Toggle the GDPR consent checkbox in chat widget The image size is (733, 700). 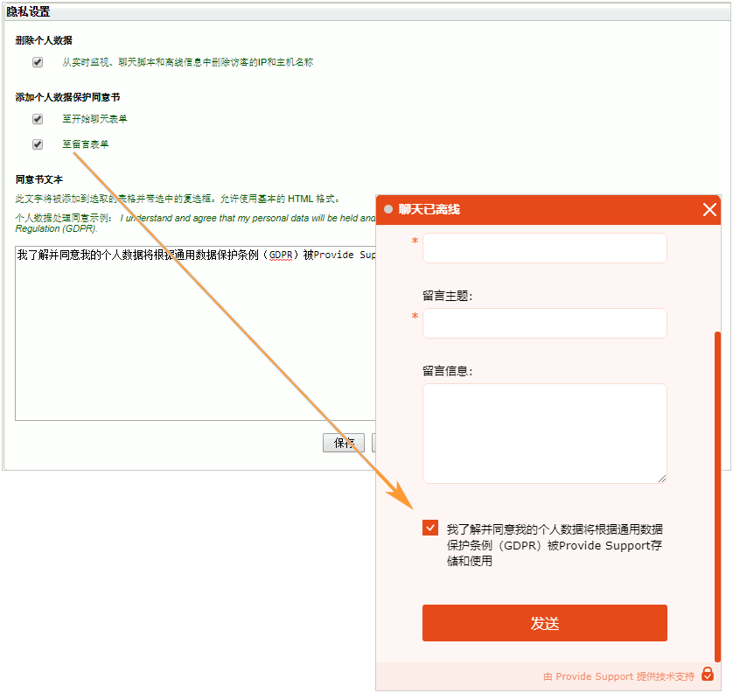(430, 528)
